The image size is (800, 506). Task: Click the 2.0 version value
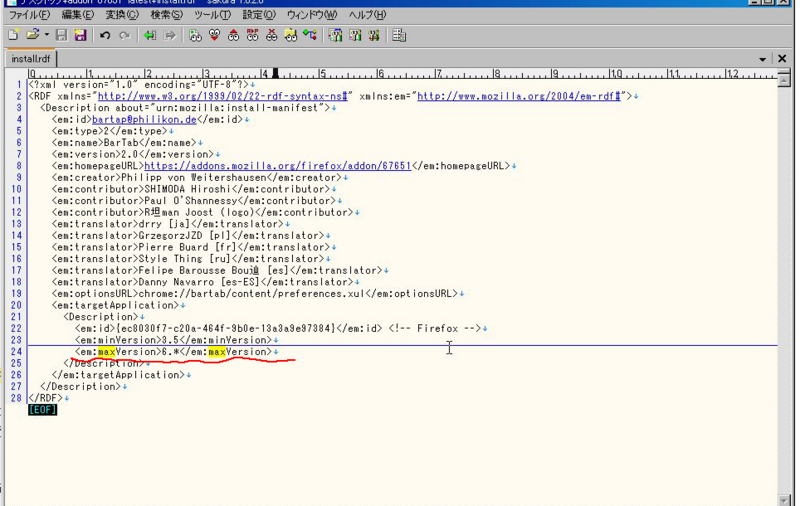(130, 154)
